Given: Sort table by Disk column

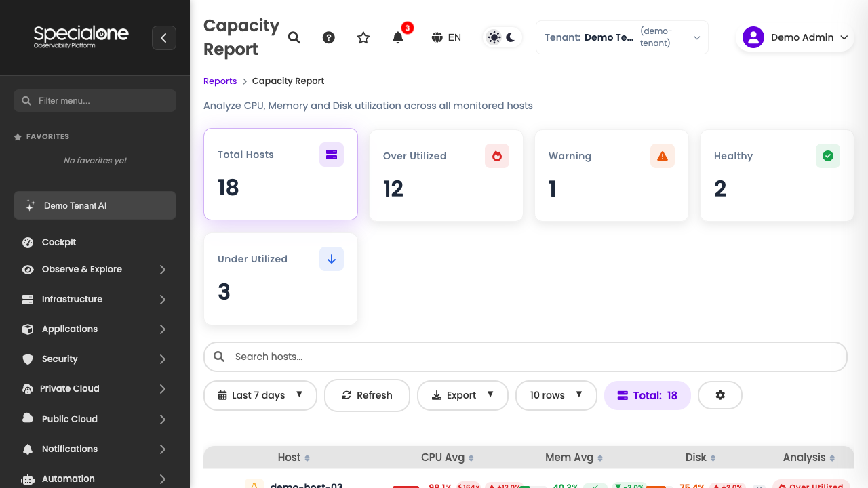Looking at the screenshot, I should click(x=701, y=457).
